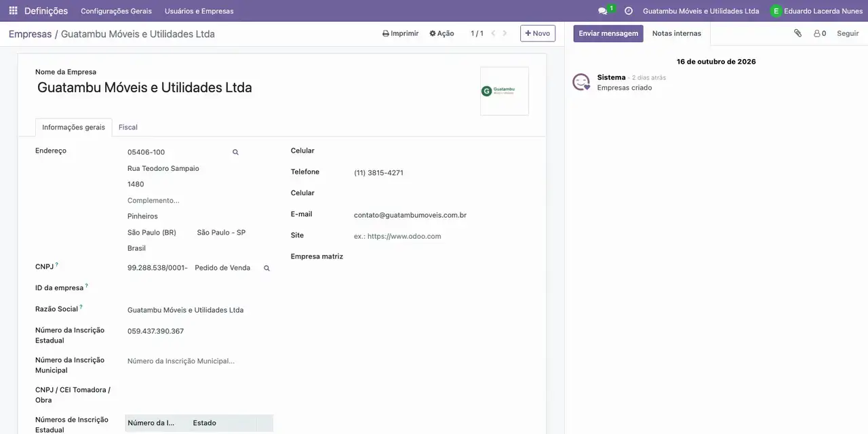
Task: Click the Seguir button
Action: tap(848, 33)
